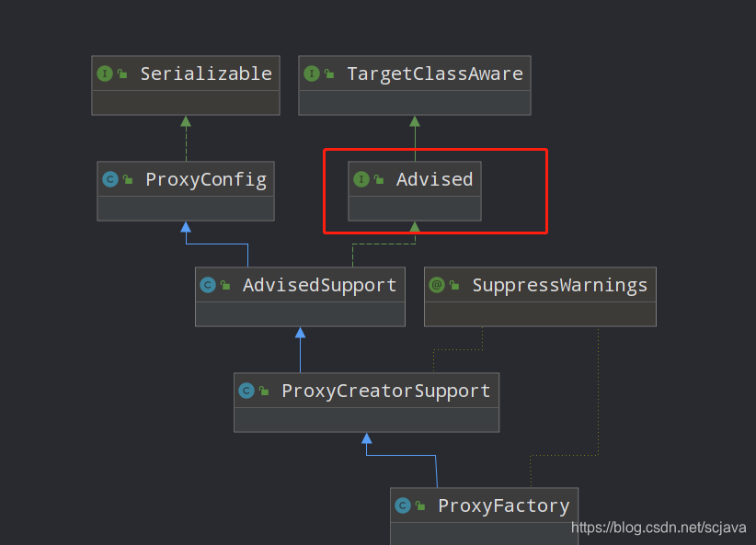
Task: Click the class icon on ProxyConfig node
Action: point(110,179)
